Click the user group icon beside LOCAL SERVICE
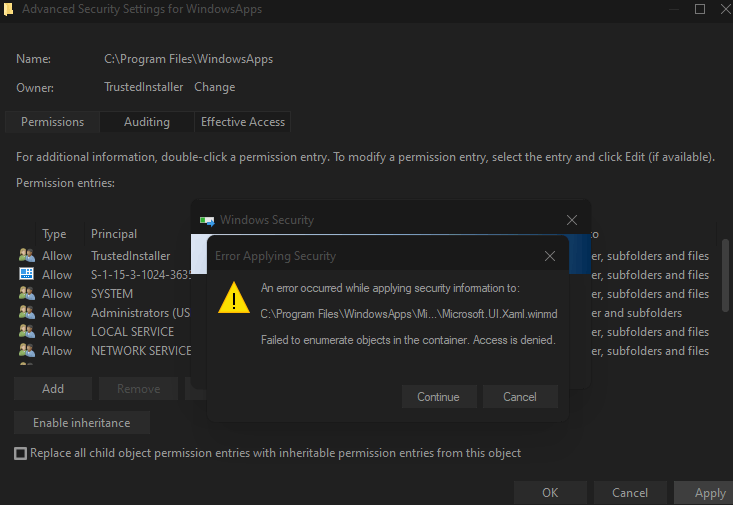The height and width of the screenshot is (505, 733). point(27,331)
